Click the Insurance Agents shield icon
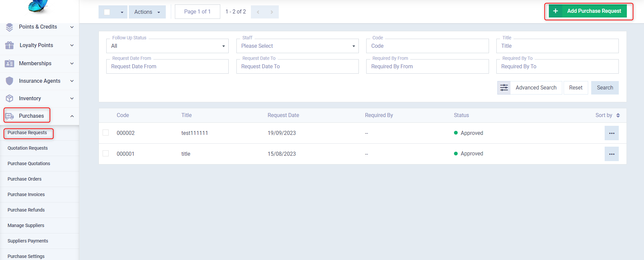Viewport: 644px width, 260px height. [x=9, y=81]
